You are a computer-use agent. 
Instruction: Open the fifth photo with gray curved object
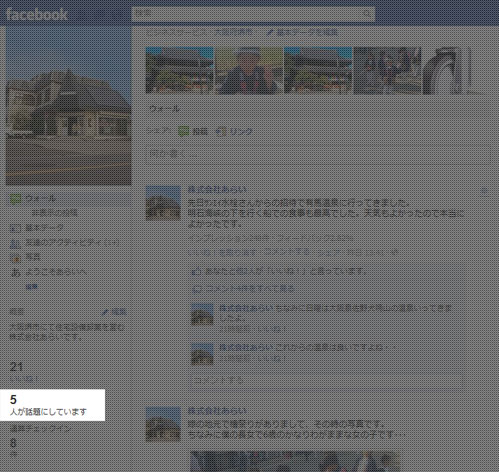447,70
